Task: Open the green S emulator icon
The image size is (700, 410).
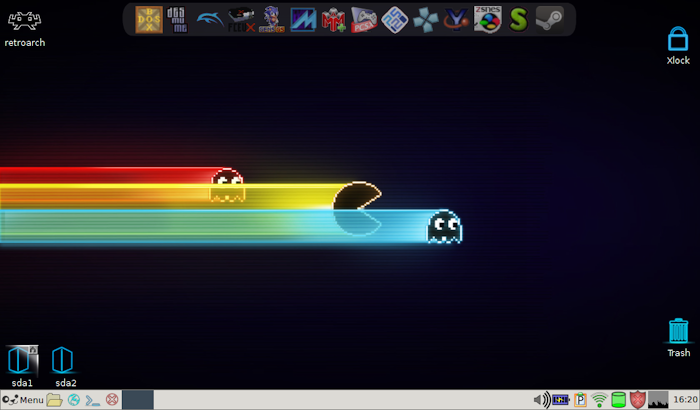Action: pos(518,20)
